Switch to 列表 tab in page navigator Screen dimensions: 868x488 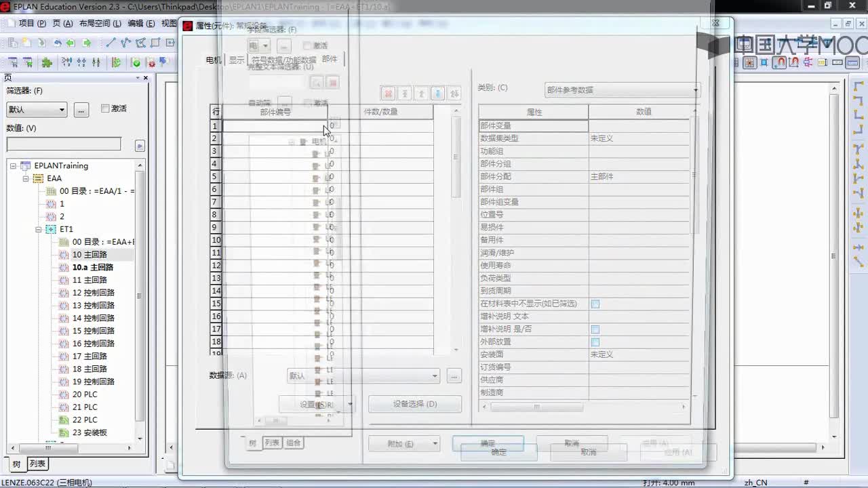(37, 464)
